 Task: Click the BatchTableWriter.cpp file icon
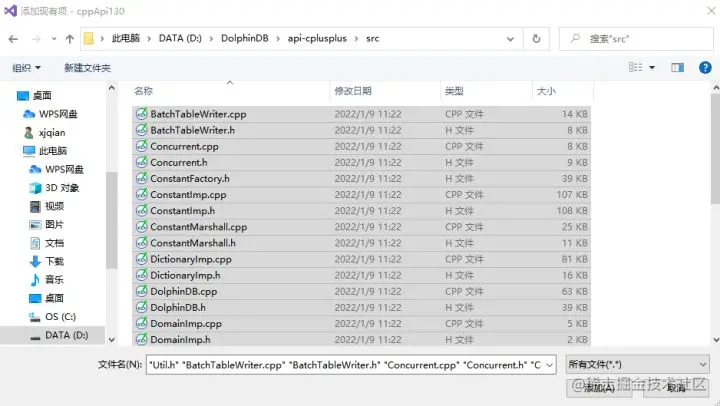click(x=142, y=113)
